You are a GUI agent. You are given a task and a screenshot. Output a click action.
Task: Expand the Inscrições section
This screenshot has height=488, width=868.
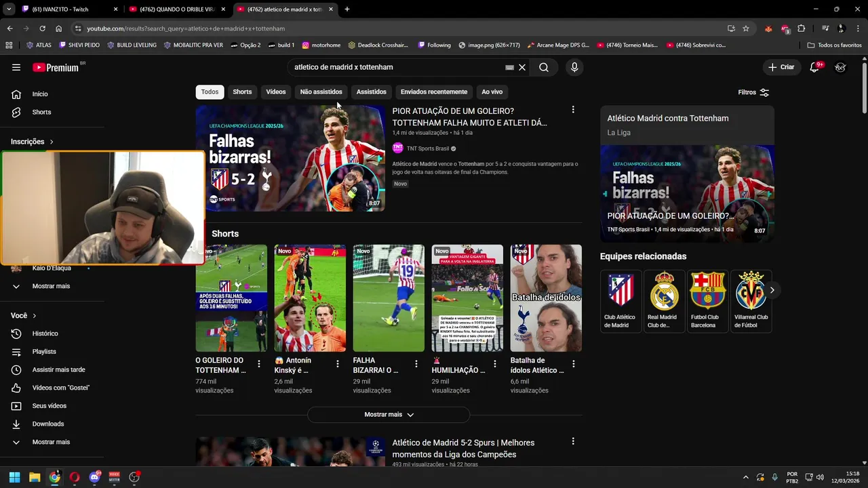pyautogui.click(x=33, y=142)
